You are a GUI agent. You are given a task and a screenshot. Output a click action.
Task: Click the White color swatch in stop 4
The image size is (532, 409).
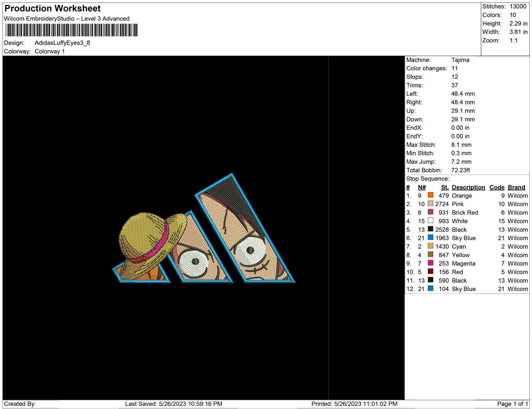tap(430, 221)
